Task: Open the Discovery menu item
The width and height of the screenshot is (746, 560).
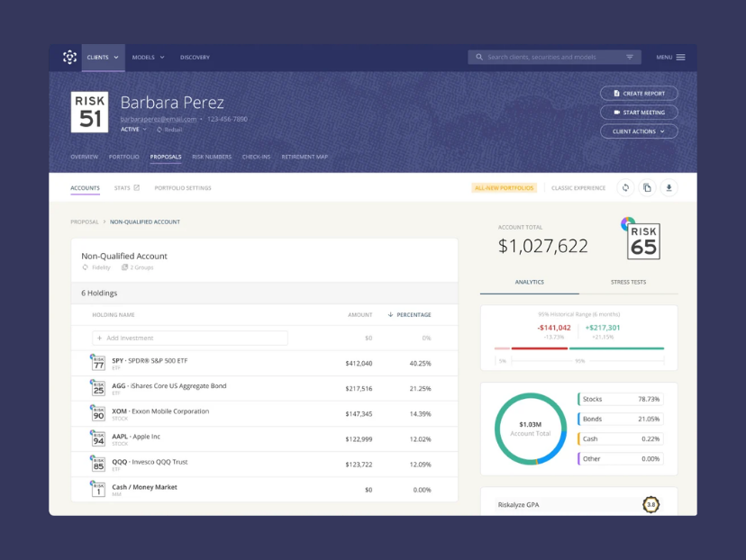Action: 195,57
